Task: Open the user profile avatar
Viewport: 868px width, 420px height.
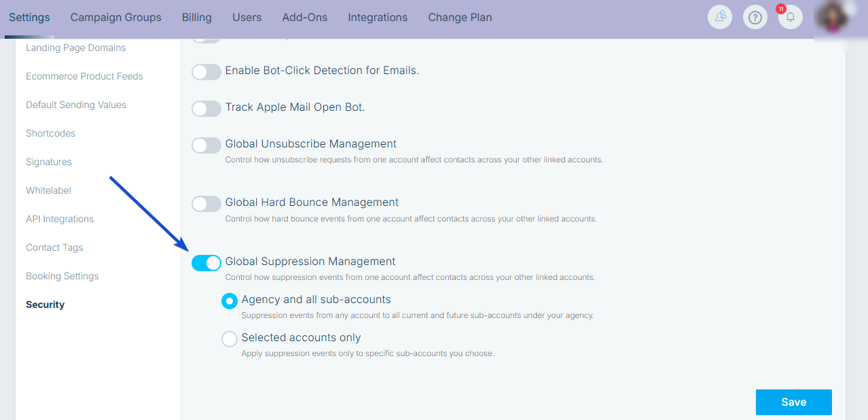Action: coord(832,17)
